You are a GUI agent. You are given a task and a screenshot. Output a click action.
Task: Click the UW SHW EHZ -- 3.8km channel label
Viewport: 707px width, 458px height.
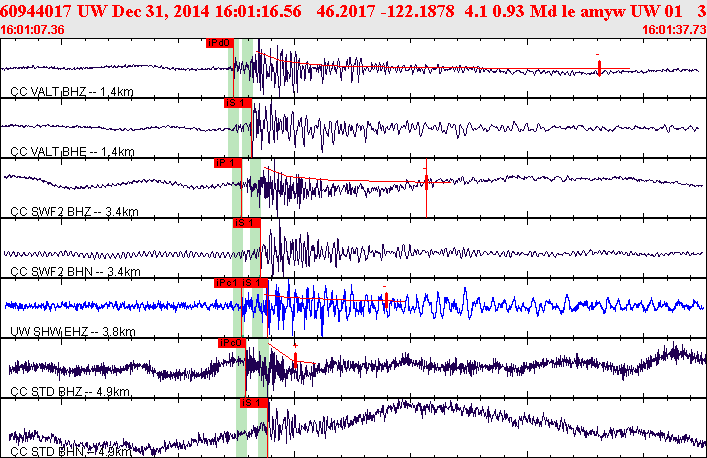tap(73, 332)
